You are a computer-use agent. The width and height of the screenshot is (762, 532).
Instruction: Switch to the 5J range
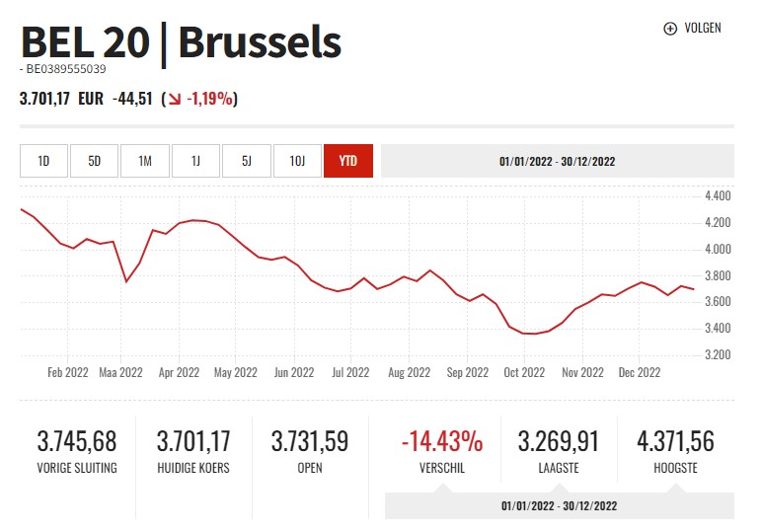(247, 161)
